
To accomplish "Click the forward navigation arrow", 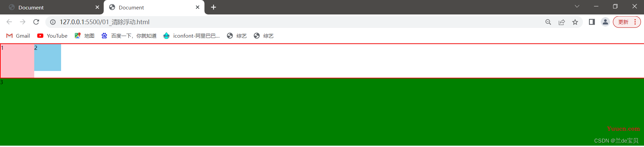I will [22, 22].
